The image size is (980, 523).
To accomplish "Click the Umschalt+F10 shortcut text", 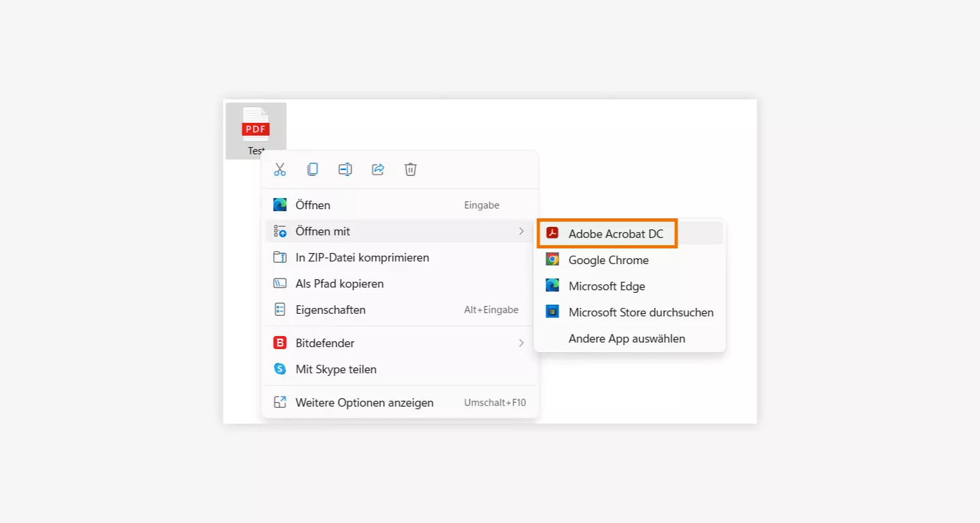I will [x=495, y=403].
